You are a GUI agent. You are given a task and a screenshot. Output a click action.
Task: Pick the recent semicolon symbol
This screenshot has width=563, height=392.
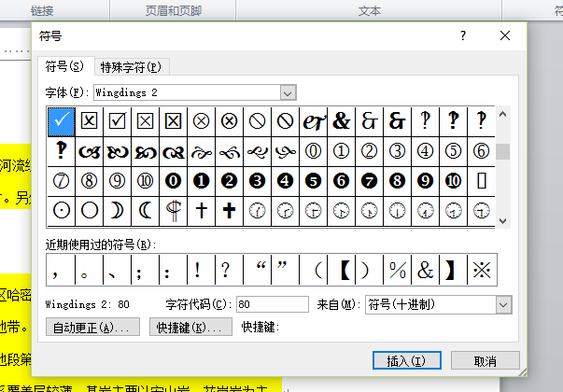pyautogui.click(x=145, y=270)
